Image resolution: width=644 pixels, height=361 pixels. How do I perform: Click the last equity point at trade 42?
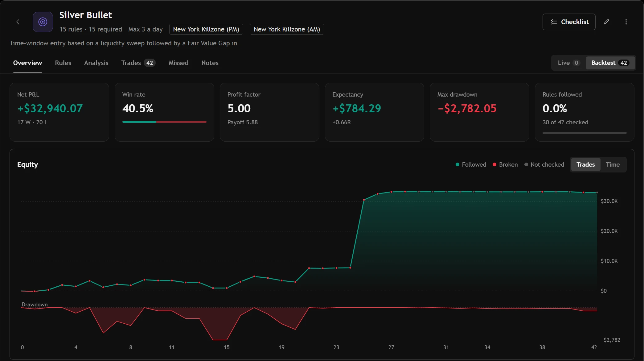[597, 193]
